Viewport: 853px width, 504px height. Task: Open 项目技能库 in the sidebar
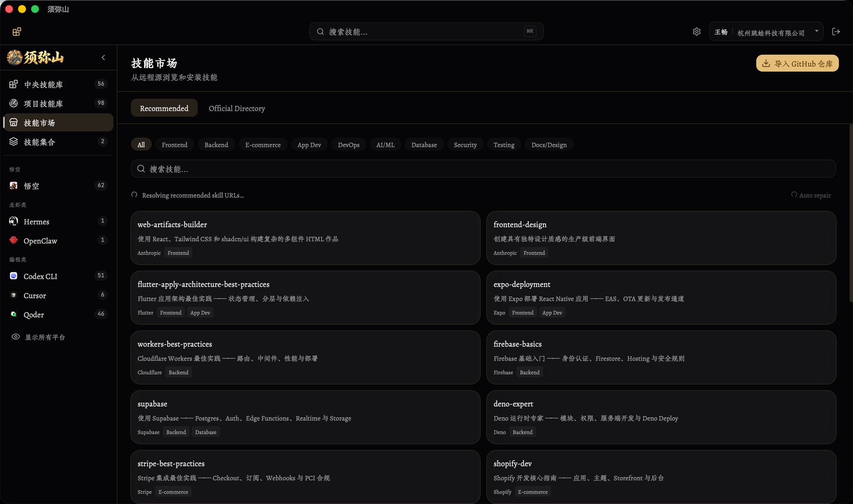point(58,103)
